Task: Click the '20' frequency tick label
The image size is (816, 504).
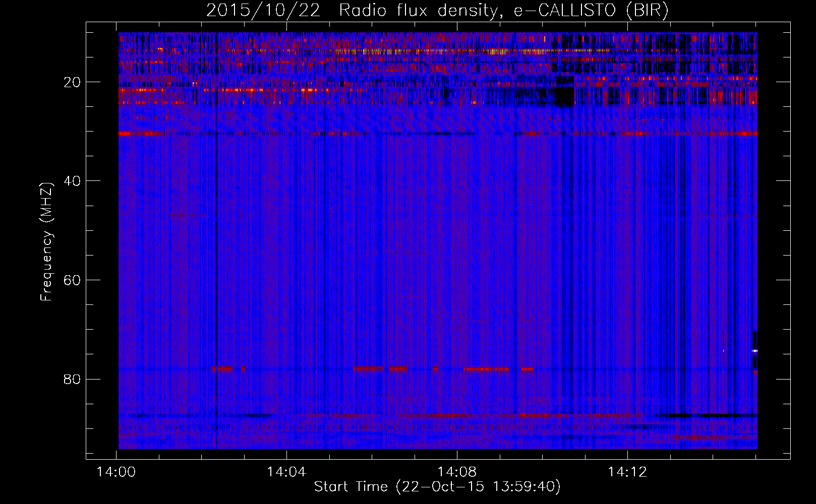Action: [x=73, y=82]
